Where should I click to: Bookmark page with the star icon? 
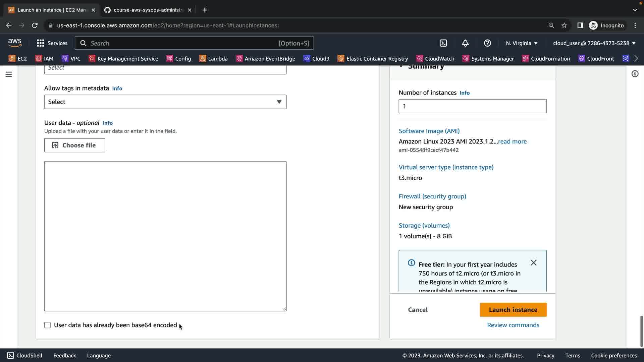(564, 25)
